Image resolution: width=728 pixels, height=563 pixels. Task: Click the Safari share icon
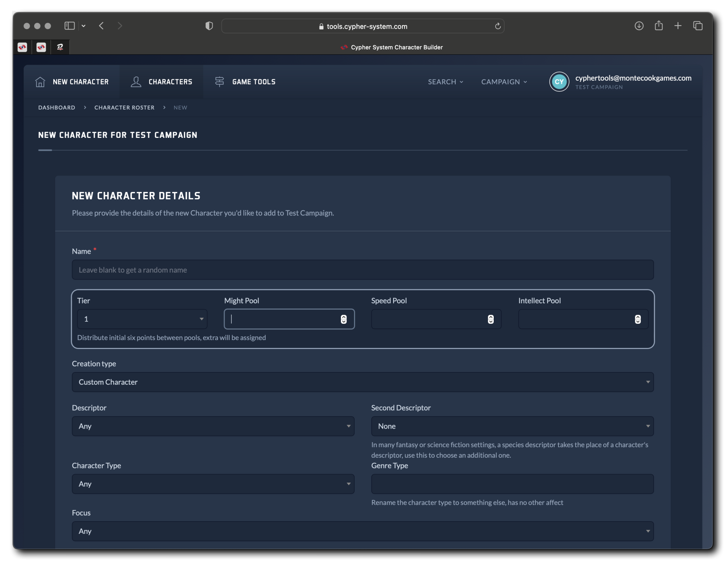click(659, 26)
